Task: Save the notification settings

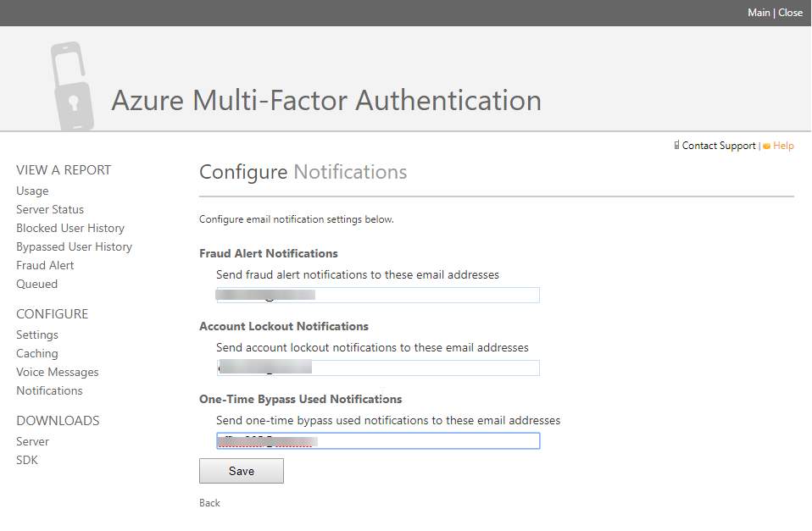Action: (x=241, y=471)
